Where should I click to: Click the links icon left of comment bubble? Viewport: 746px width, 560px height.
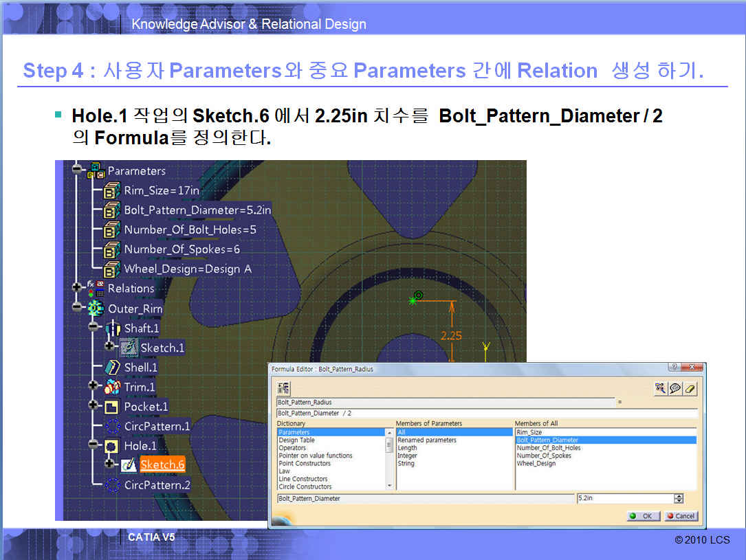(x=661, y=388)
